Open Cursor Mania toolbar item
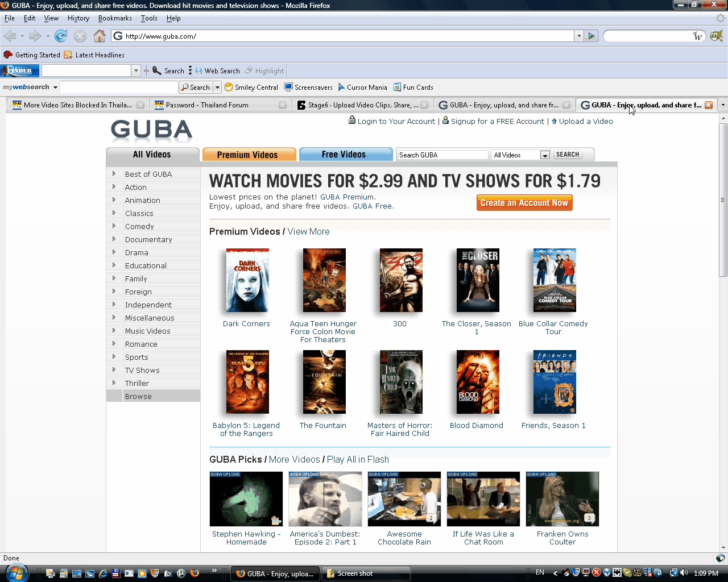Viewport: 728px width, 582px height. click(x=362, y=87)
